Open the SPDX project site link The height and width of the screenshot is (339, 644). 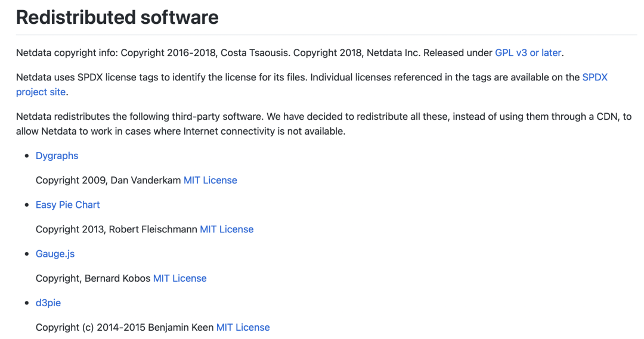[595, 77]
